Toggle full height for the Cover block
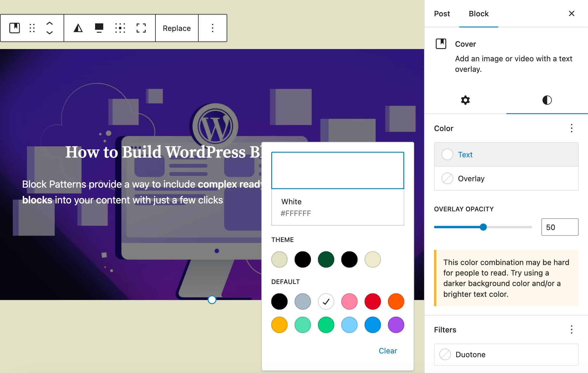 tap(141, 28)
